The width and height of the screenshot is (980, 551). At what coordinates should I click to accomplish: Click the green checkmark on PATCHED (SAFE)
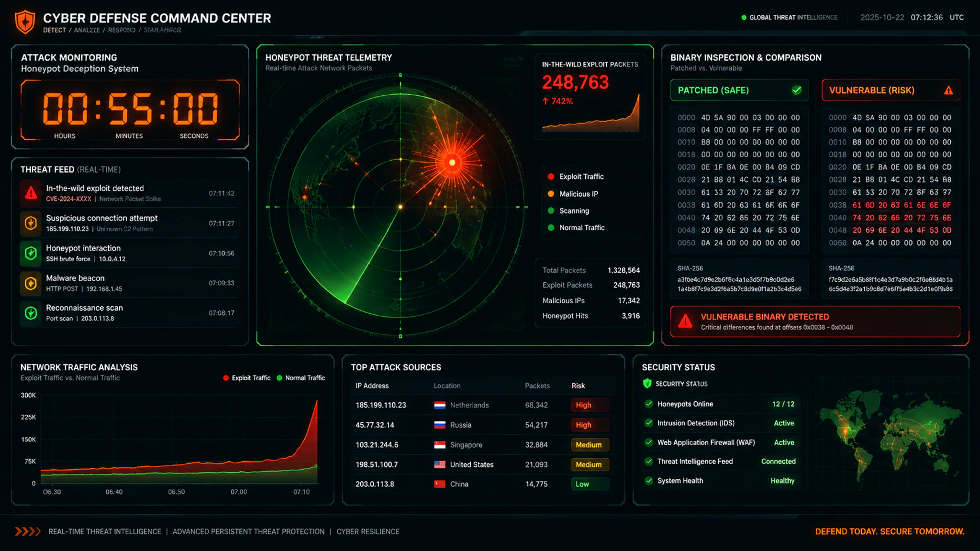pos(797,90)
